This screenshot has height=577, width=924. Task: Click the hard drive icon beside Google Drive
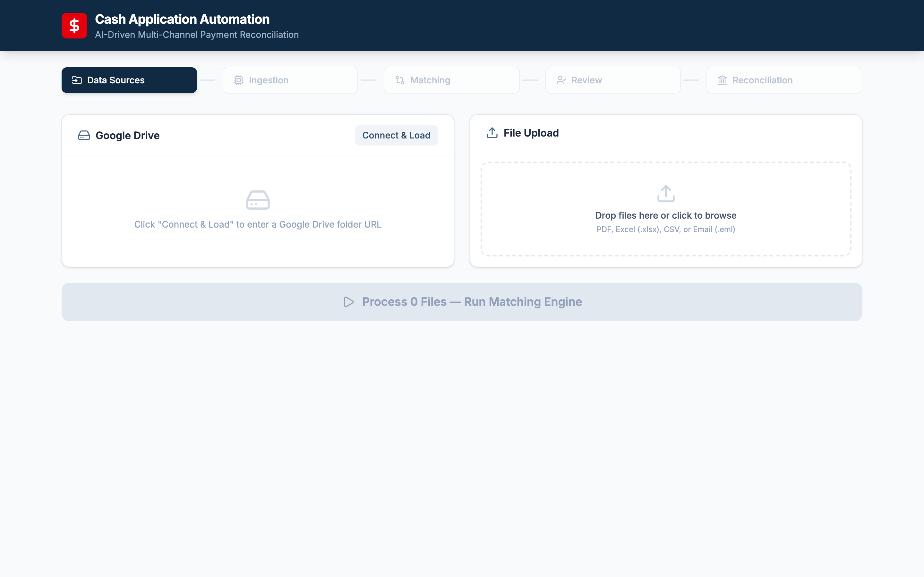(84, 135)
